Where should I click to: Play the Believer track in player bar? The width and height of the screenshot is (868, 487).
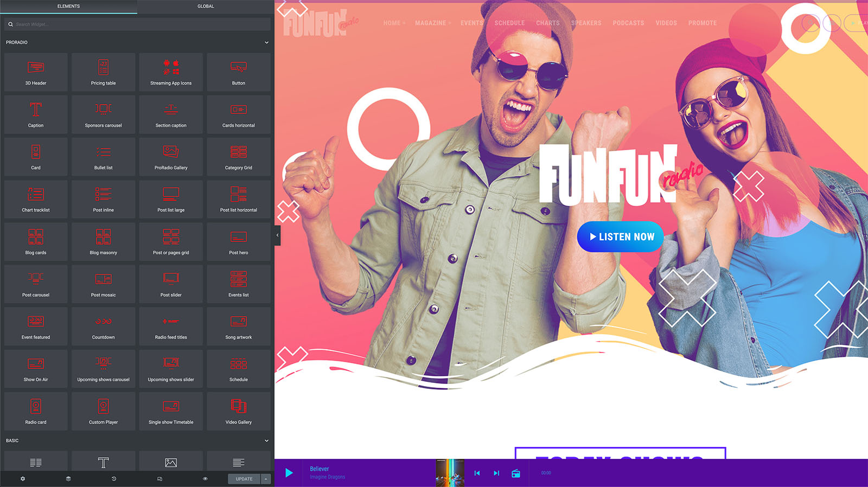tap(289, 473)
